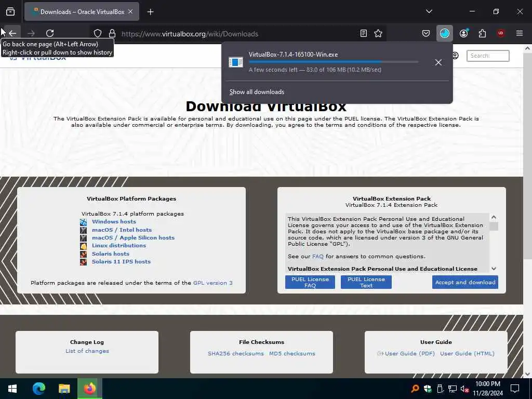Open SHA256 checksums link

click(235, 353)
